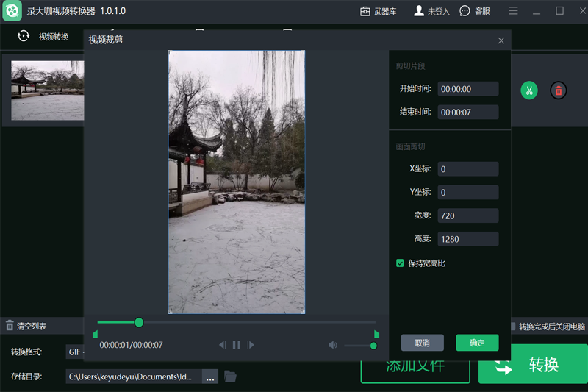Click the 取消 cancel button
Viewport: 588px width, 392px height.
coord(422,343)
